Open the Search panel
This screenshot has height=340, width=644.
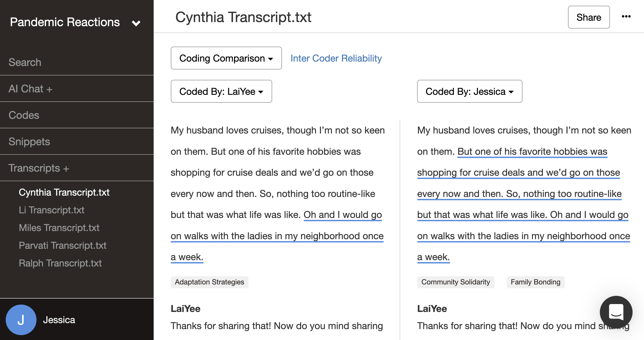pos(25,62)
